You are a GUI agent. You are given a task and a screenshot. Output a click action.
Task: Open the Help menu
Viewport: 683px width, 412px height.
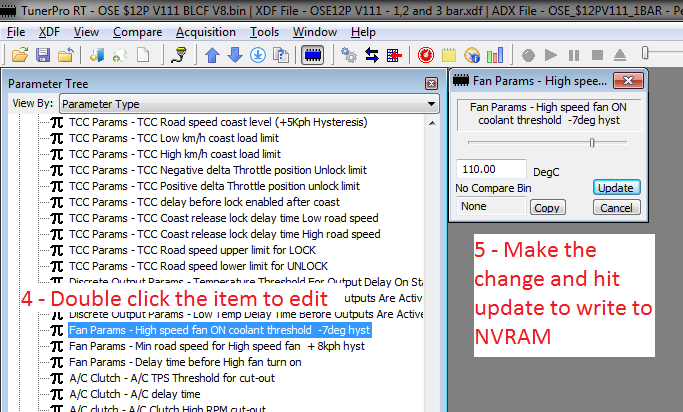coord(363,32)
